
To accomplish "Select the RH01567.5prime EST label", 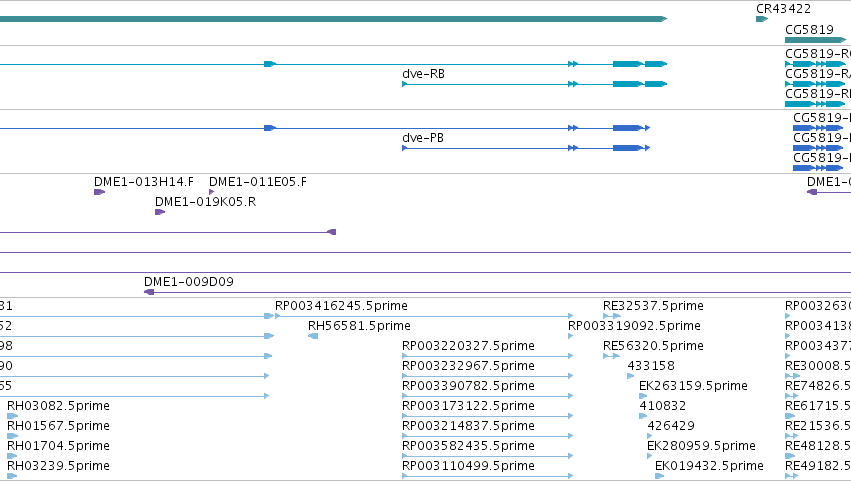I will 59,426.
